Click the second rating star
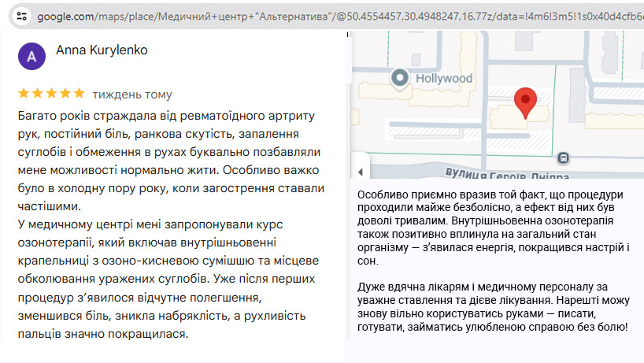644x363 pixels. point(38,94)
